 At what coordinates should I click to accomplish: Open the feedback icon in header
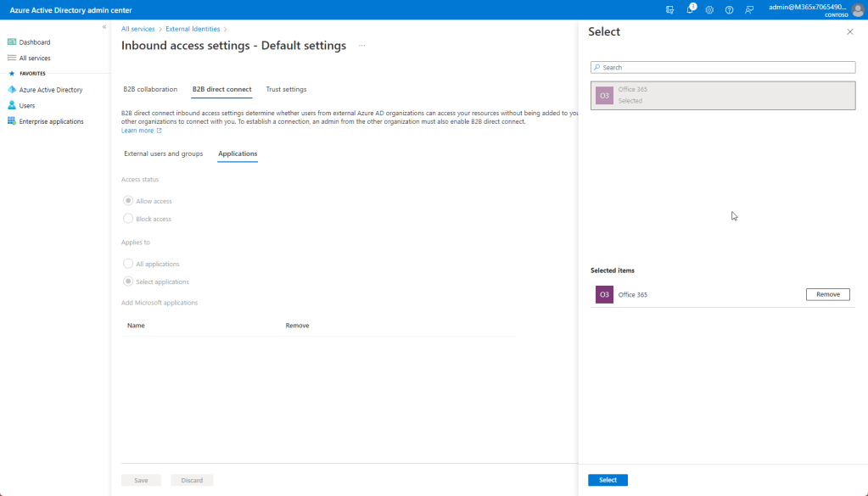click(748, 9)
